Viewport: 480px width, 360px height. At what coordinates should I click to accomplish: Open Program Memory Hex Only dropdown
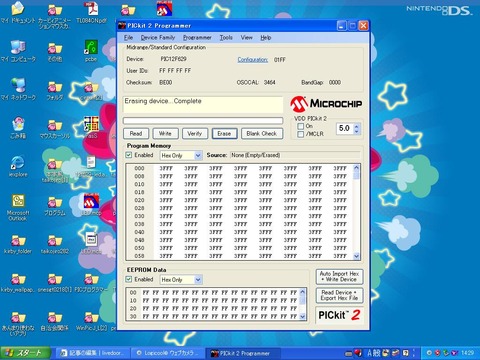[198, 155]
